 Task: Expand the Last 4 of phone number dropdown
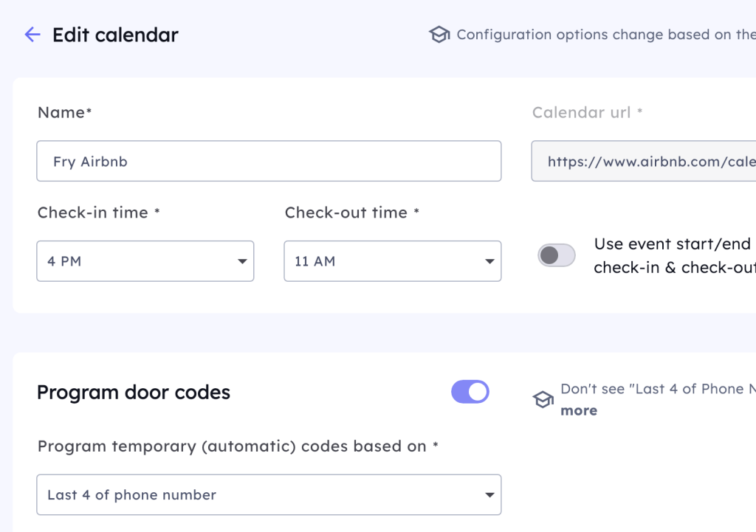[x=269, y=494]
